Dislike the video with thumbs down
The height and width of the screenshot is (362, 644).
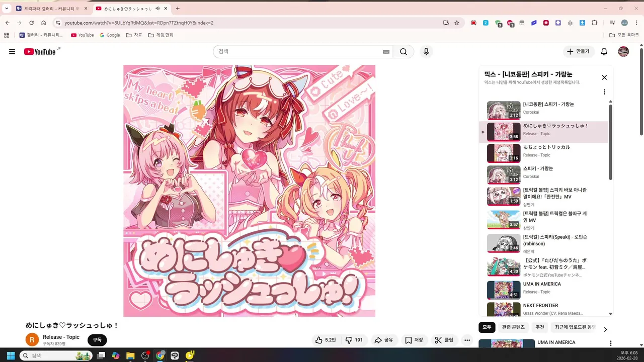click(354, 340)
